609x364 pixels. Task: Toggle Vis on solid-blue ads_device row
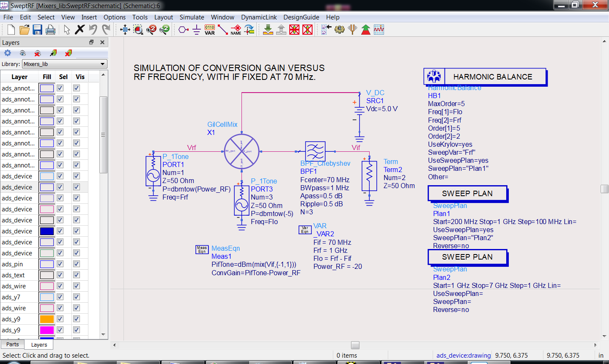(77, 231)
